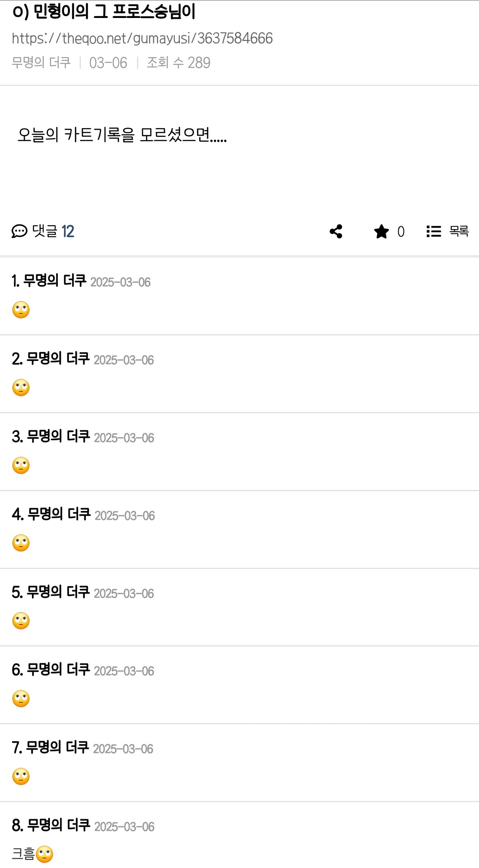Click the eye-roll emoji in comment 4
Screen dimensions: 479x868
pyautogui.click(x=21, y=543)
